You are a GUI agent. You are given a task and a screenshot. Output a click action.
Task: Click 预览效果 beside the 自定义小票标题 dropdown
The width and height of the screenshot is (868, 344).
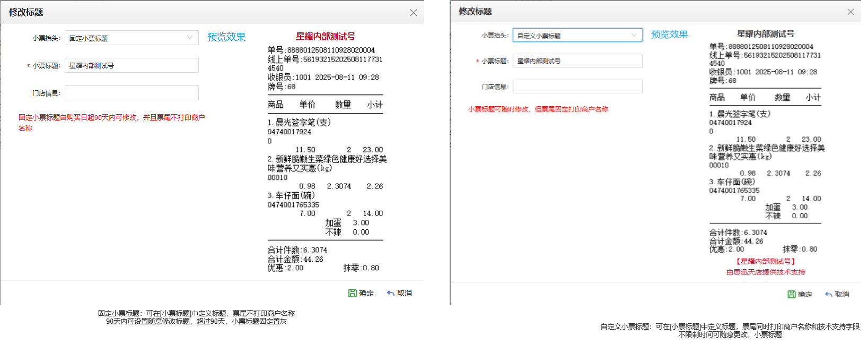669,35
